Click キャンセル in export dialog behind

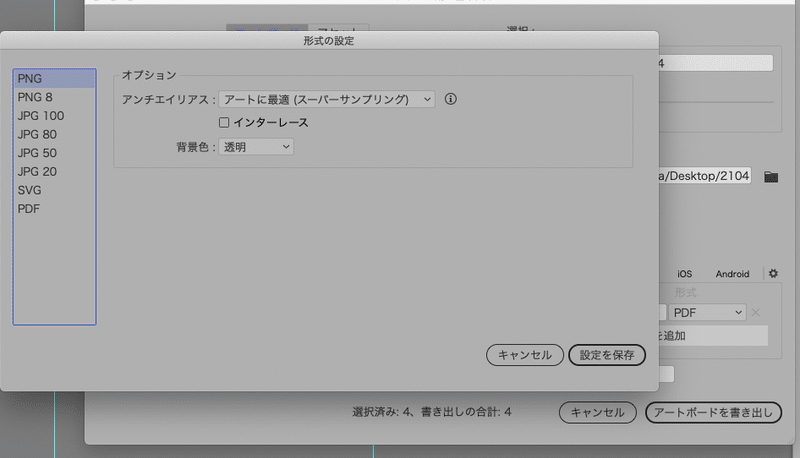(597, 413)
